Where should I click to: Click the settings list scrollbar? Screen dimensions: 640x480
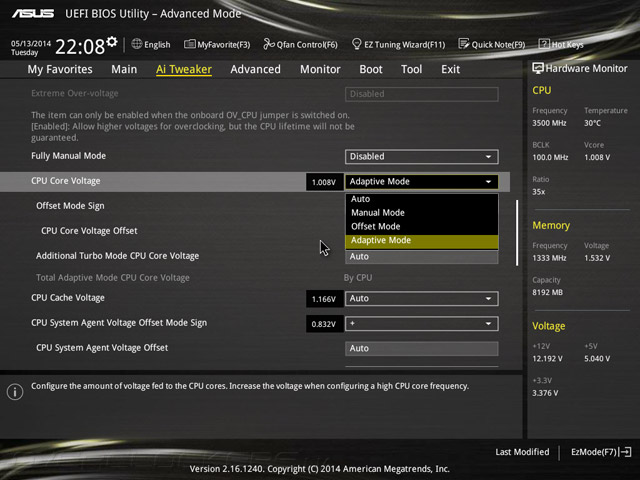click(517, 233)
